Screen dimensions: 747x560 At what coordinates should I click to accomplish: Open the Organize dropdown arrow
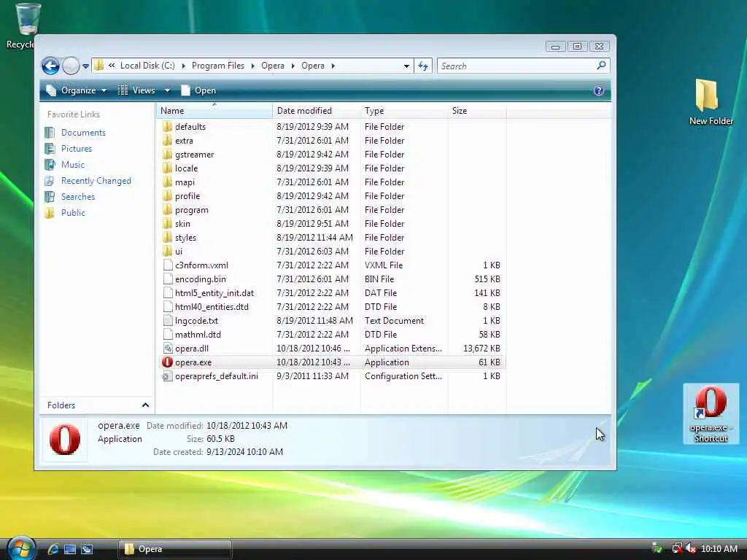pos(104,90)
